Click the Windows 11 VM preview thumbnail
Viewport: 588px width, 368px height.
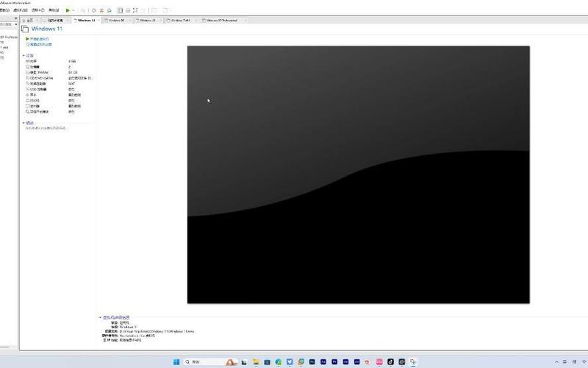tap(359, 174)
